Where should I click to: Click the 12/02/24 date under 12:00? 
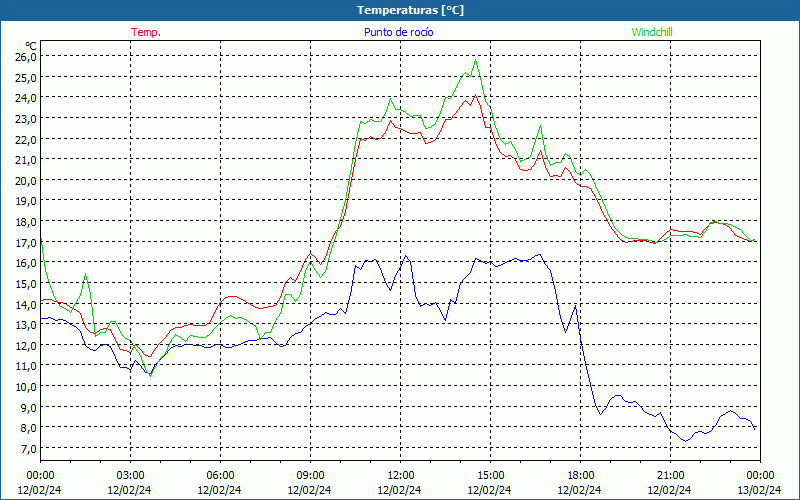coord(399,490)
